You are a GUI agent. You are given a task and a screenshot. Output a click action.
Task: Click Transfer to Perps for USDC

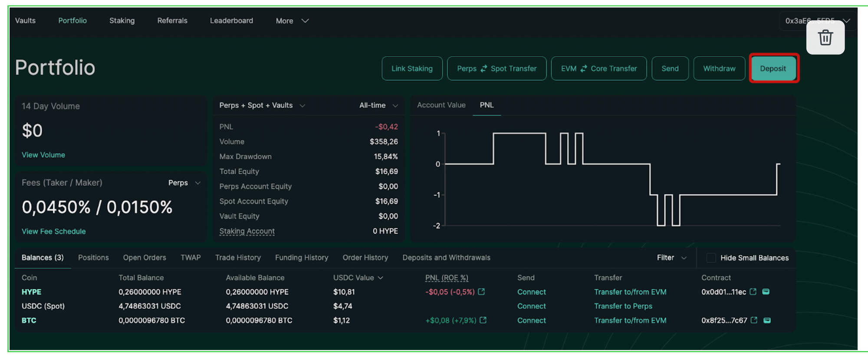pyautogui.click(x=623, y=306)
